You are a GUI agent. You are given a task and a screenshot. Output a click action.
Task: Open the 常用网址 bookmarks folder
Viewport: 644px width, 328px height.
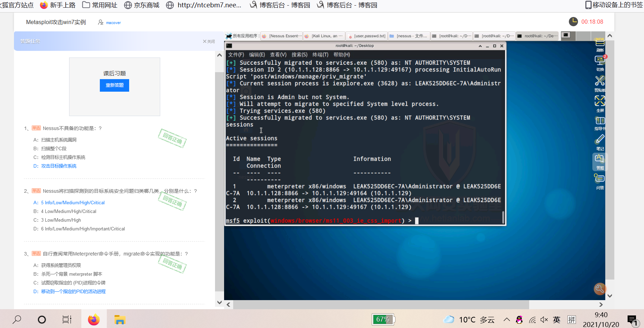coord(100,5)
